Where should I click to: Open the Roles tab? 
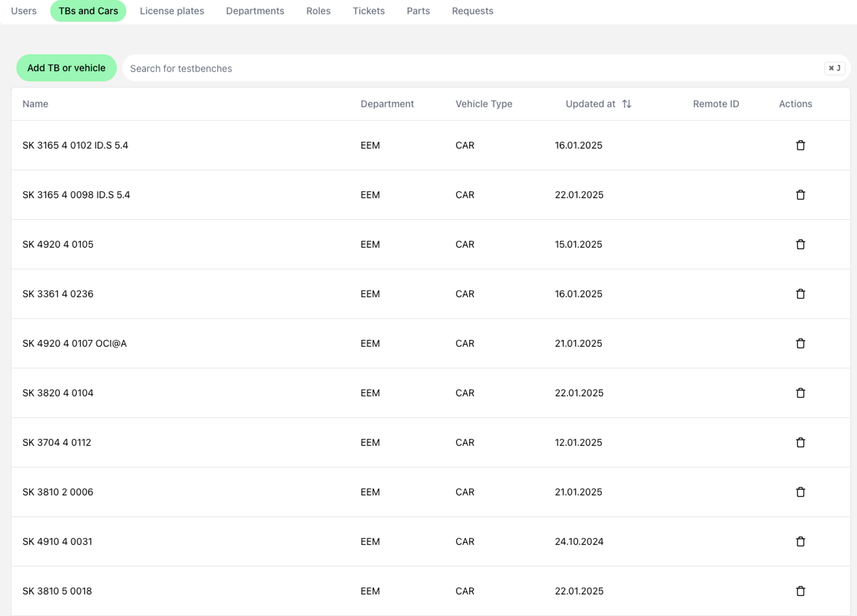click(x=318, y=11)
